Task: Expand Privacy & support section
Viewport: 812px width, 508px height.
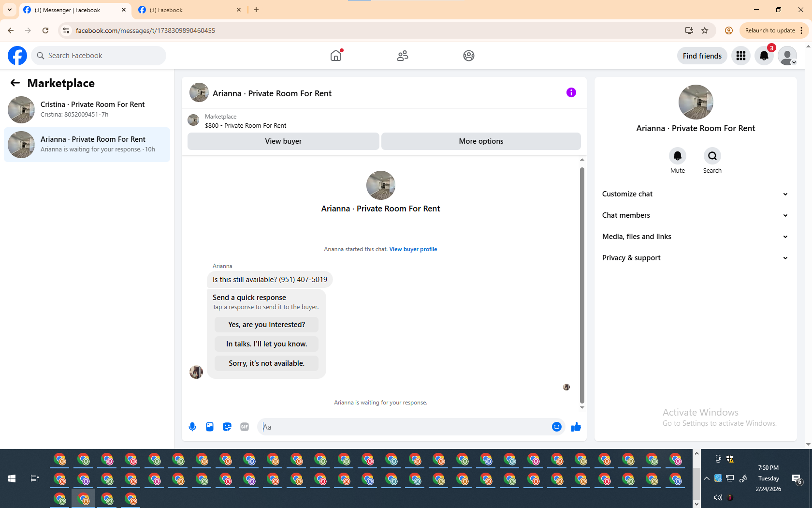Action: [x=696, y=258]
